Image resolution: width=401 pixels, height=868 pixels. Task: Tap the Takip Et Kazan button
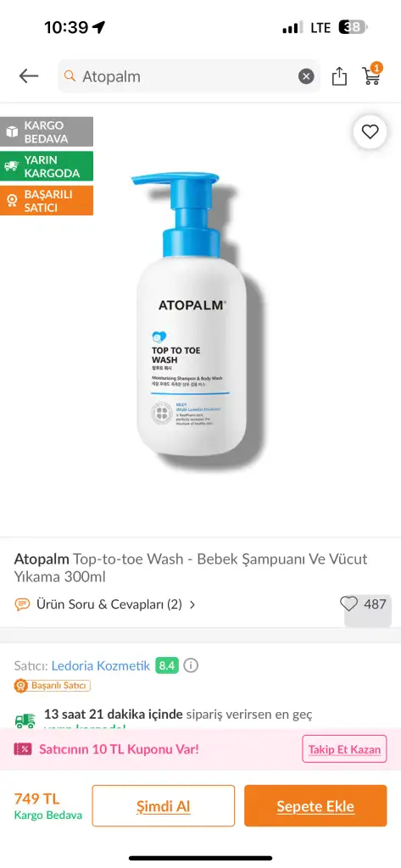344,749
